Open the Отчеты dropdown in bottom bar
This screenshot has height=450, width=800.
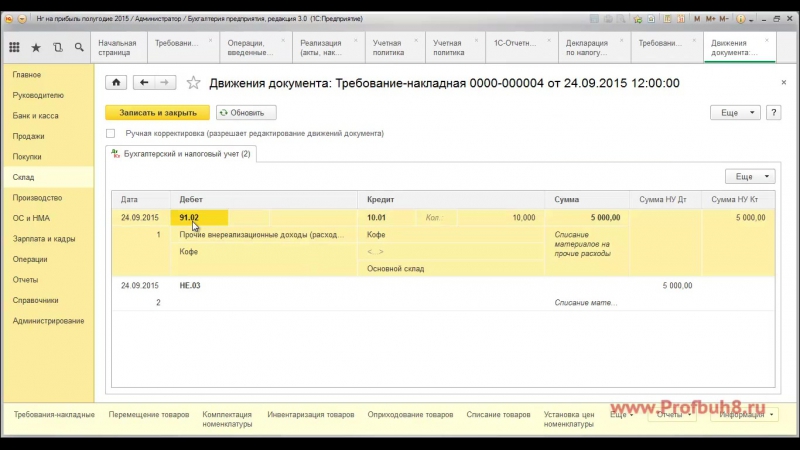(x=673, y=415)
